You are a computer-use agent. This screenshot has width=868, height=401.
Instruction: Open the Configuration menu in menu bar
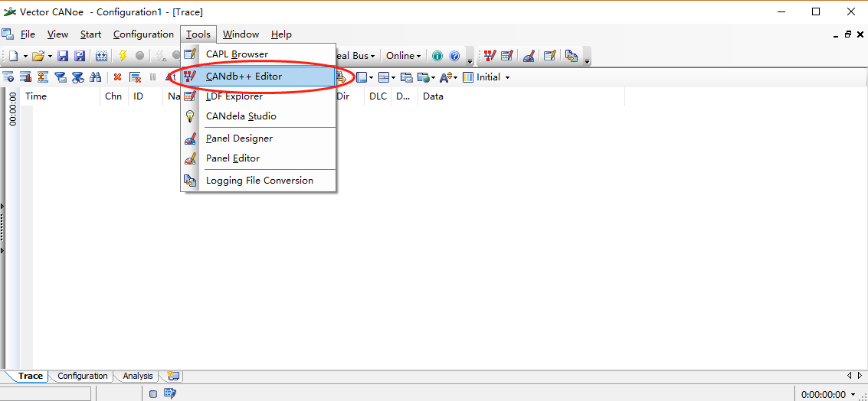coord(143,34)
